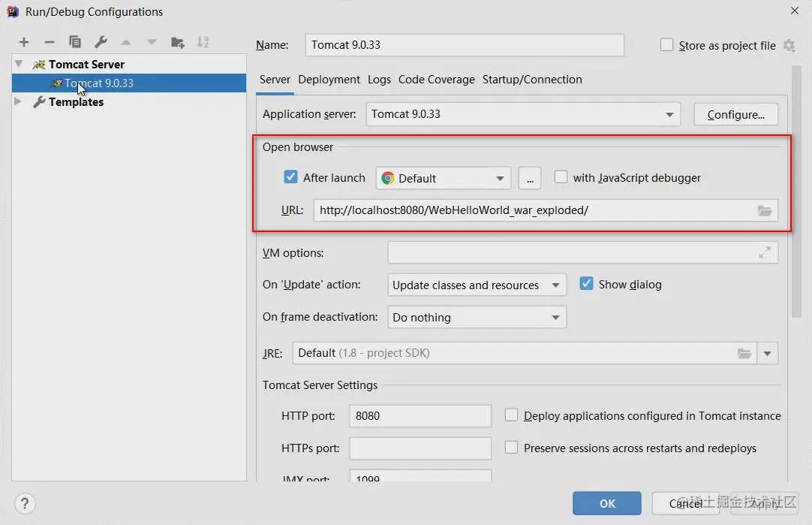812x525 pixels.
Task: Click the Tomcat Server cat icon in tree
Action: tap(39, 65)
